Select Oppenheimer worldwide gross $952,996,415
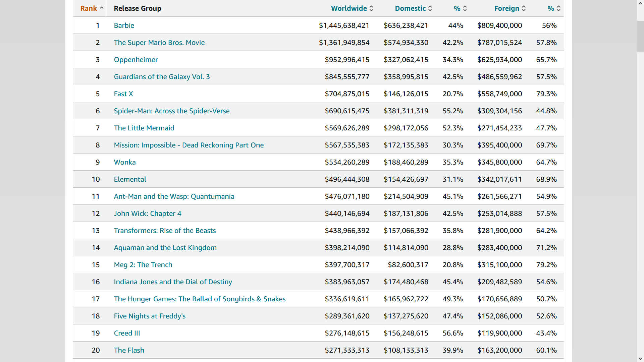 click(347, 60)
